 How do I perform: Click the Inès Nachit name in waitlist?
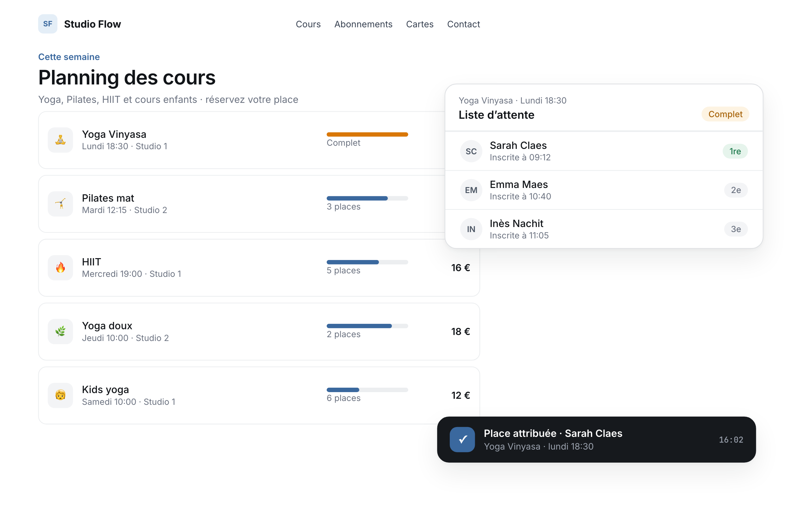(x=516, y=224)
